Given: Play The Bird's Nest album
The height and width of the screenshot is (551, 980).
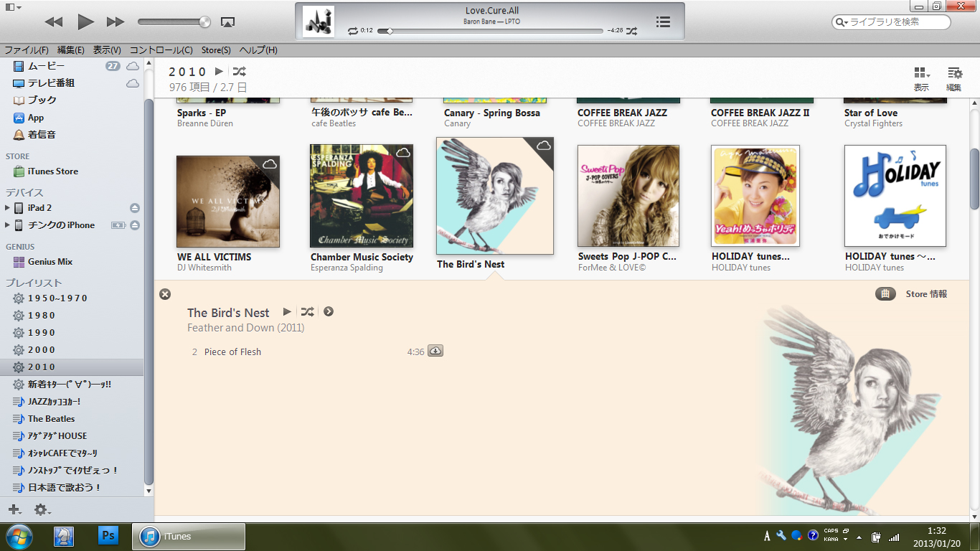Looking at the screenshot, I should [287, 311].
